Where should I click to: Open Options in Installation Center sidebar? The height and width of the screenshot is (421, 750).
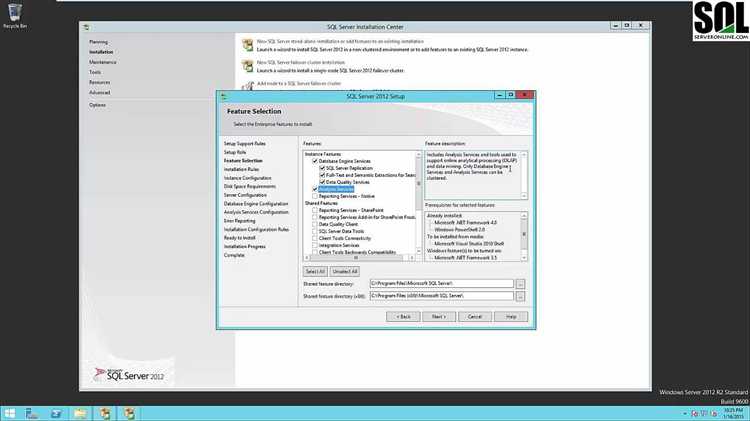pos(97,105)
